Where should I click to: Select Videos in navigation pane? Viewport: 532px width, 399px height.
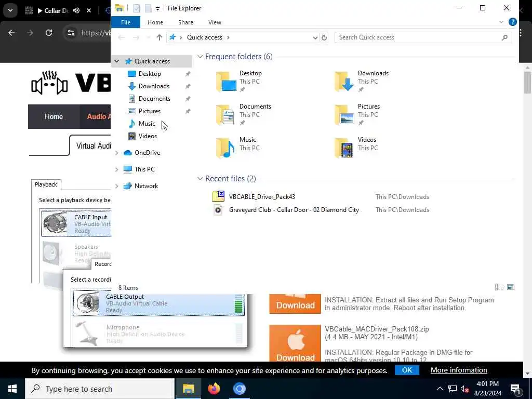[x=148, y=136]
